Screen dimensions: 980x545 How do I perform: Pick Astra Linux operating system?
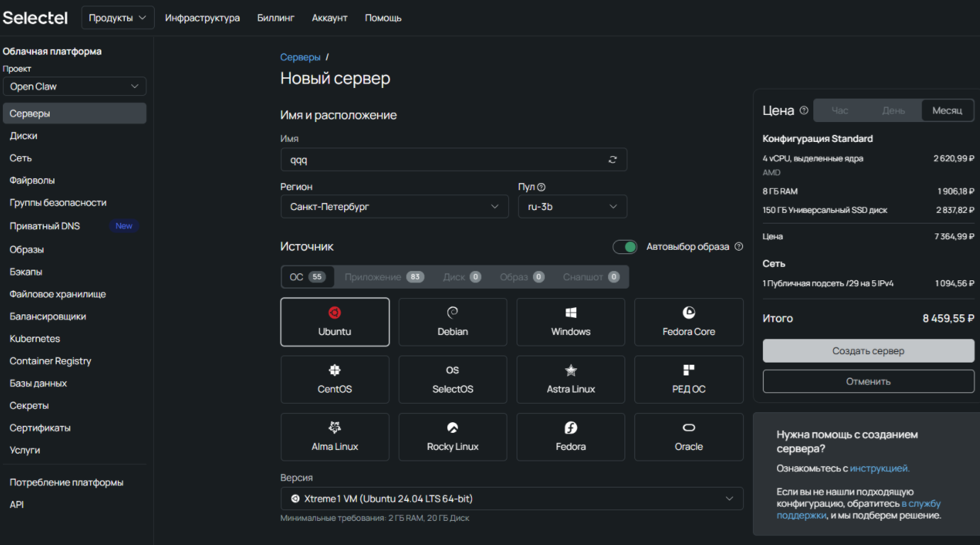pyautogui.click(x=570, y=379)
